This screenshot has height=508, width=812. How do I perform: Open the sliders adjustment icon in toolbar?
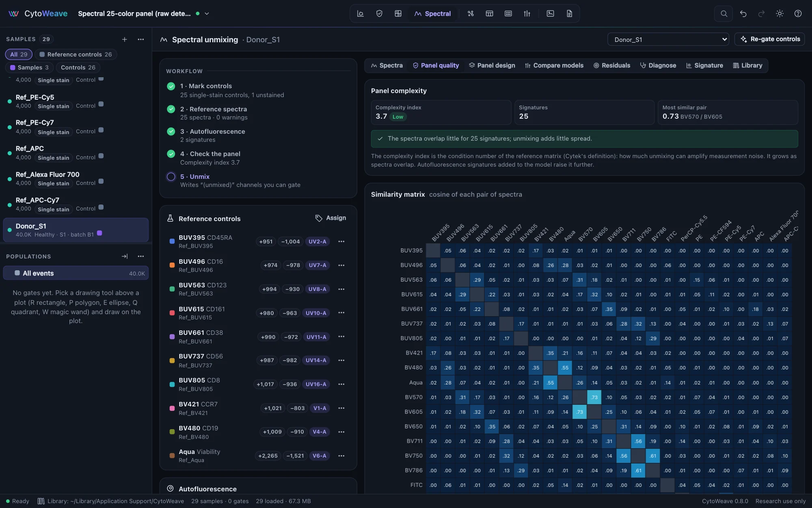[527, 13]
